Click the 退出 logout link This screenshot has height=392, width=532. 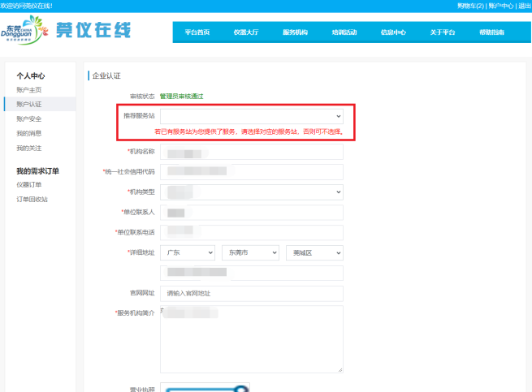[524, 6]
